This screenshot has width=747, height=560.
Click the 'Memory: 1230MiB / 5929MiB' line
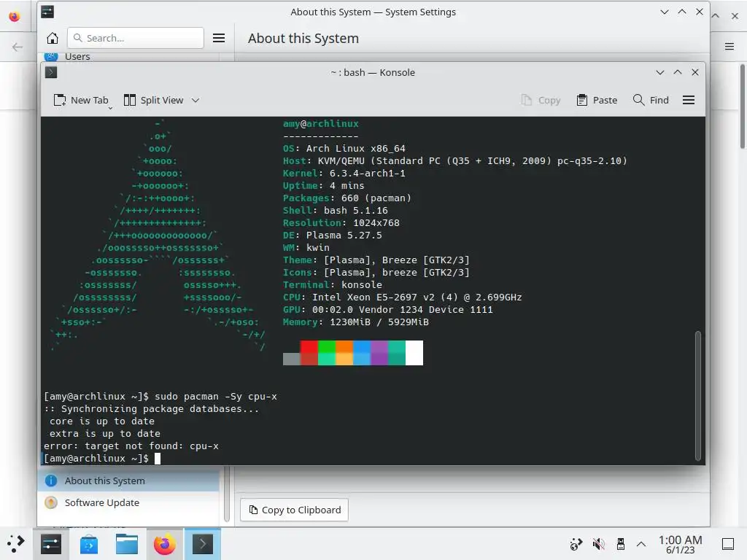point(355,322)
